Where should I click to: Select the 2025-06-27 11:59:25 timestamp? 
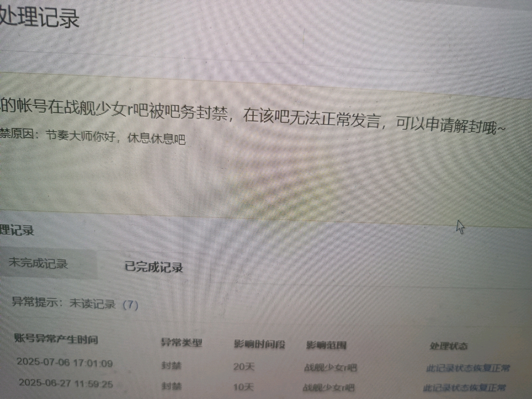pos(66,383)
